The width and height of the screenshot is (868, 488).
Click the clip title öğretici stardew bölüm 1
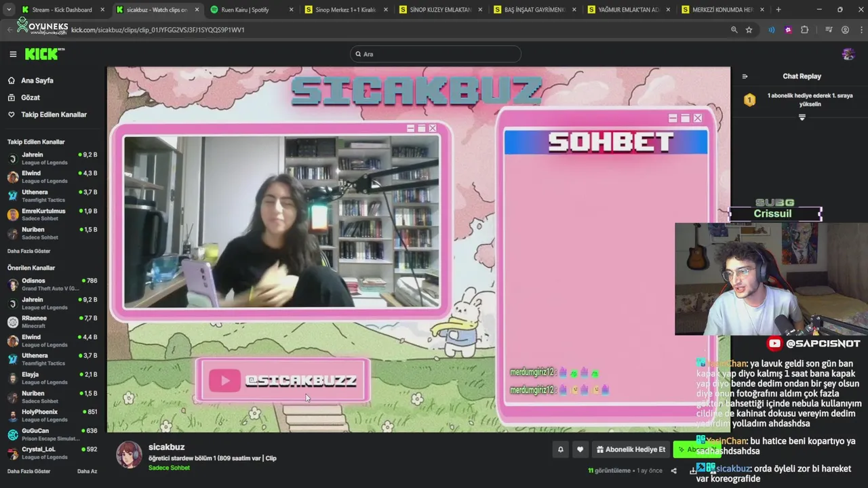(x=212, y=458)
